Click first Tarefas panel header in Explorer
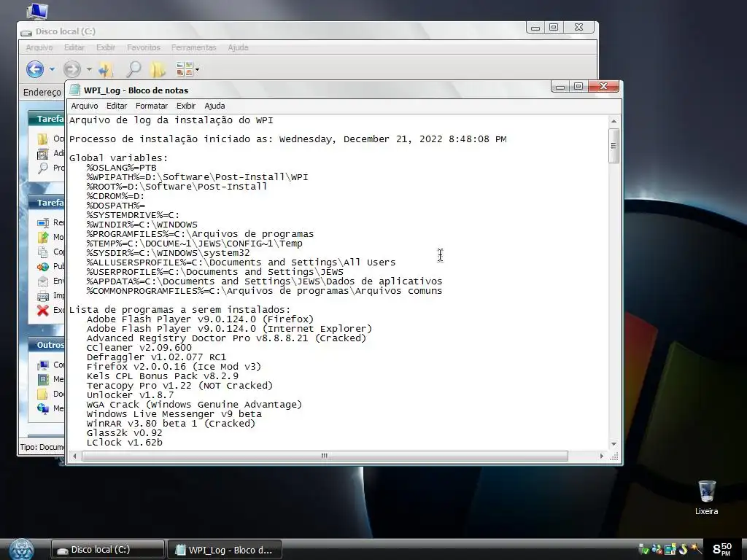The width and height of the screenshot is (747, 560). [46, 119]
